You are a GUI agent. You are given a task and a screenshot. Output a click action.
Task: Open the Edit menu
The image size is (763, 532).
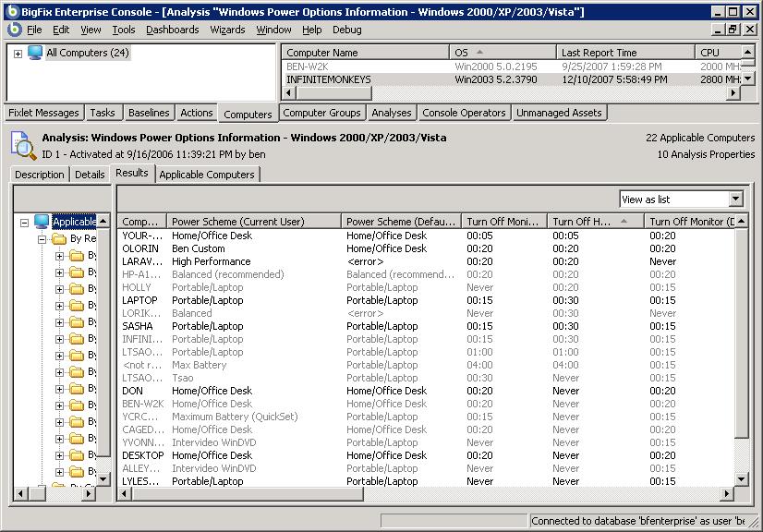(61, 30)
